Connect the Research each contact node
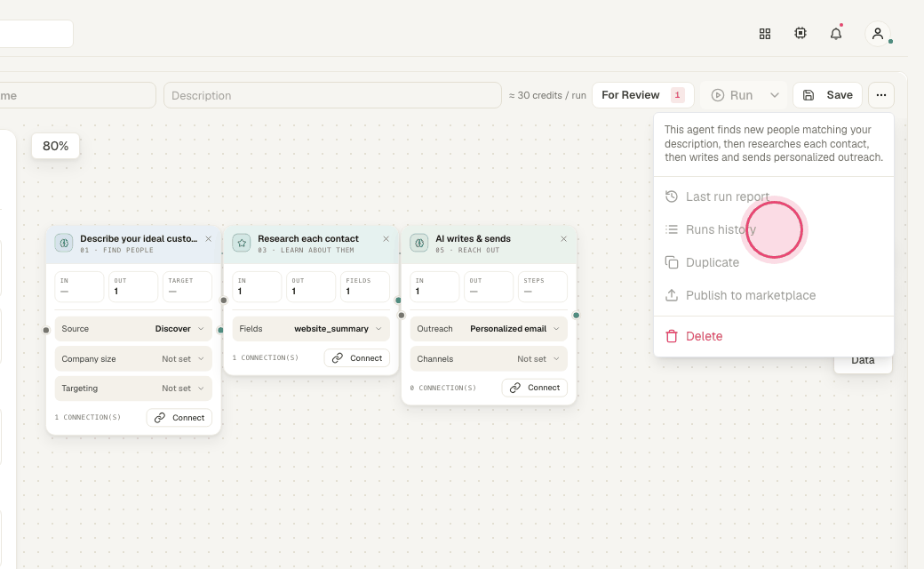The image size is (924, 569). click(x=356, y=358)
